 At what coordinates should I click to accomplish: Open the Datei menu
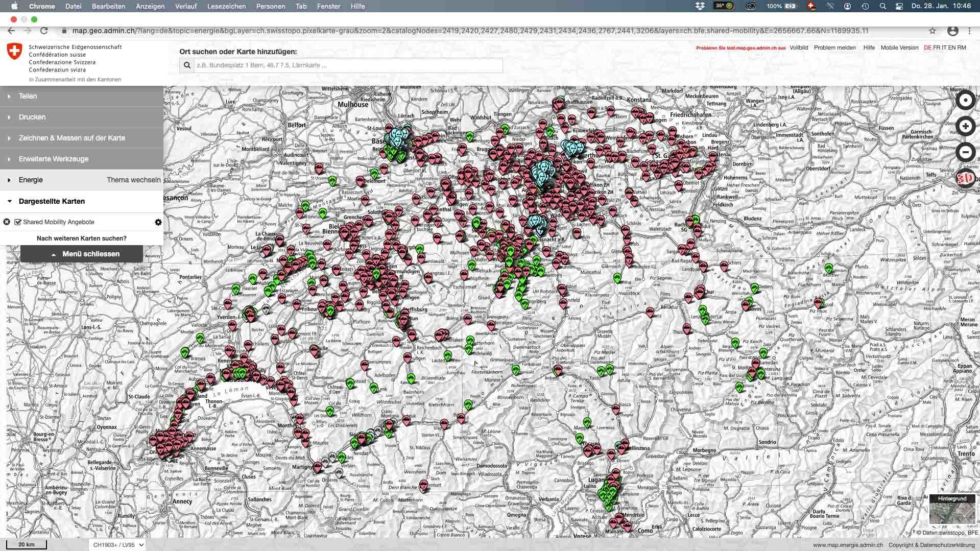(73, 6)
